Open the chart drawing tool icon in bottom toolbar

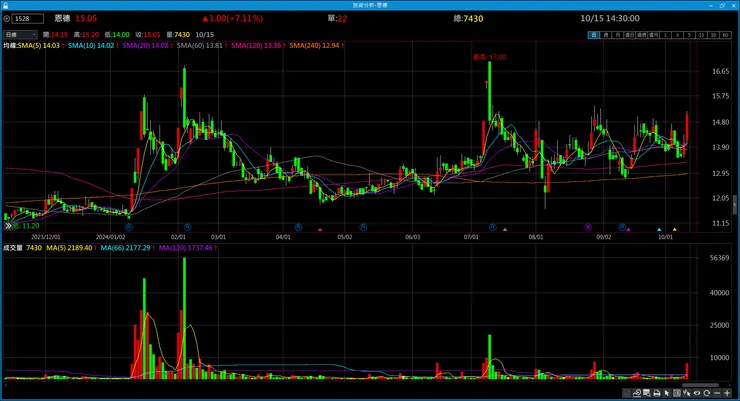(x=637, y=393)
